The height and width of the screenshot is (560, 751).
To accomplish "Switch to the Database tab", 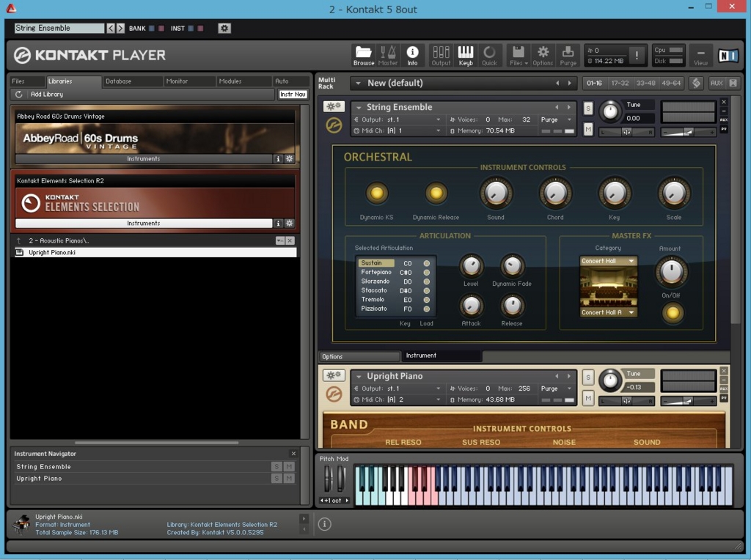I will click(x=131, y=81).
